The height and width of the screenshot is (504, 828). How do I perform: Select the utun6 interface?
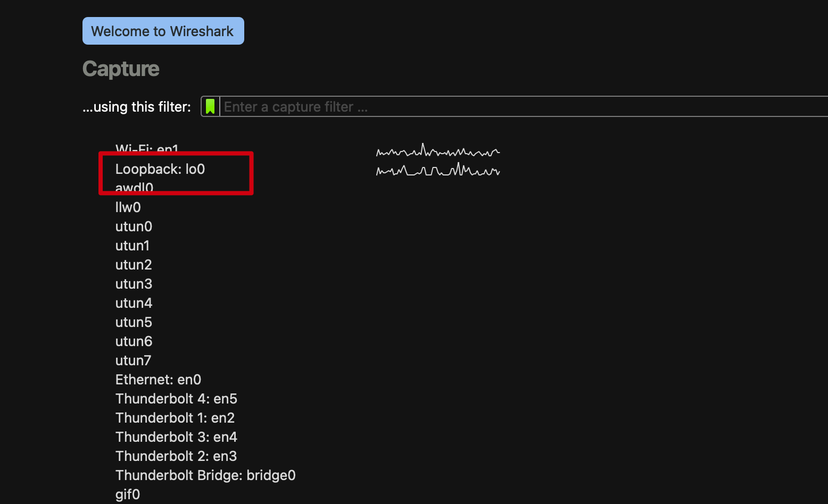coord(134,341)
